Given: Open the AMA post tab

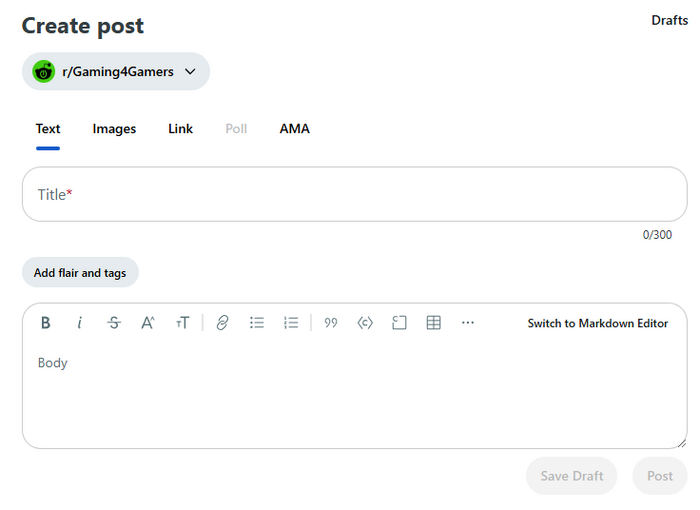Looking at the screenshot, I should pos(294,129).
